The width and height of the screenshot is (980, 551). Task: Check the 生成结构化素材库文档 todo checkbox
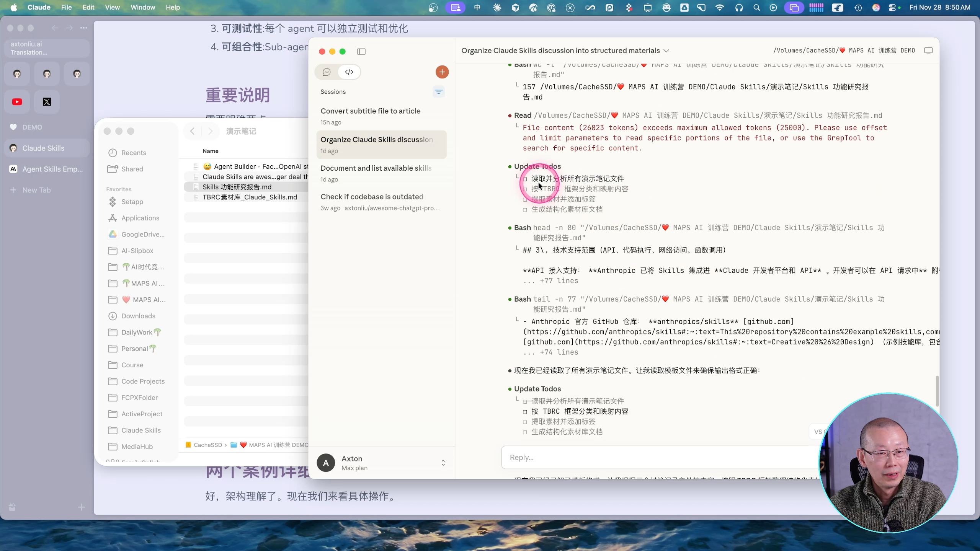525,432
